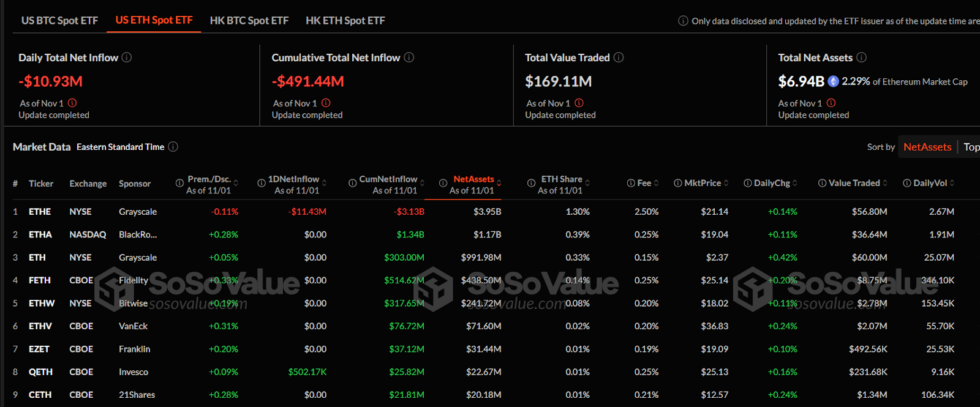
Task: Click info icon before DailyChg column header
Action: (x=747, y=183)
